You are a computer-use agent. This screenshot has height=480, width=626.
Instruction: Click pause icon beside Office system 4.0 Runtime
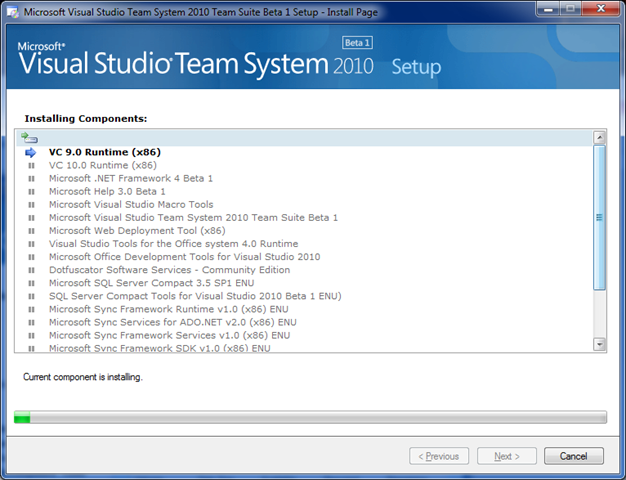[x=31, y=244]
